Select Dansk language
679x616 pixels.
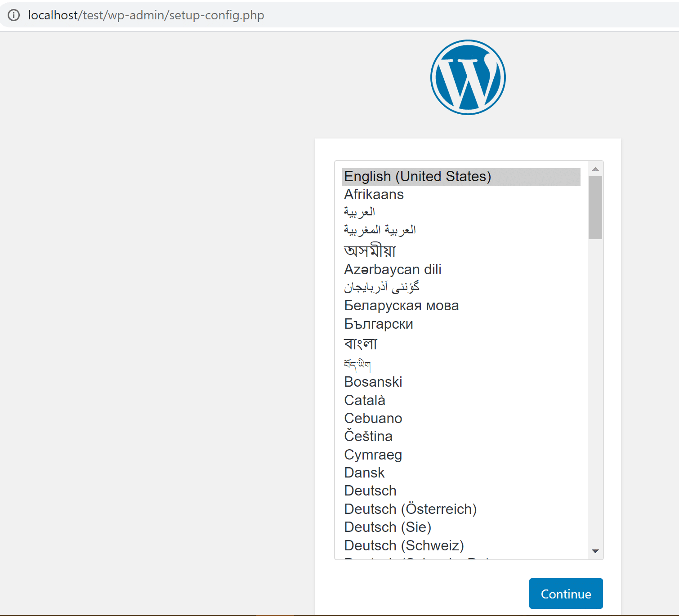click(461, 473)
